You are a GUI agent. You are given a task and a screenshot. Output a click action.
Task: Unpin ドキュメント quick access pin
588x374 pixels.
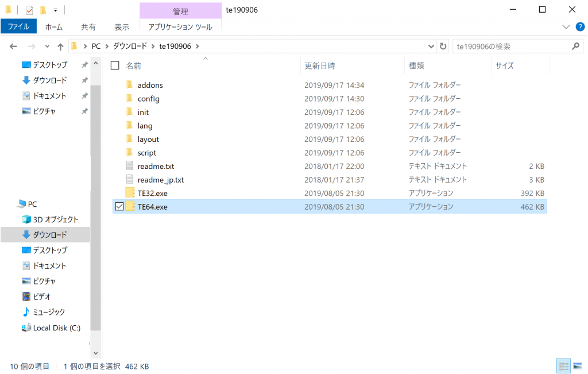[x=85, y=96]
